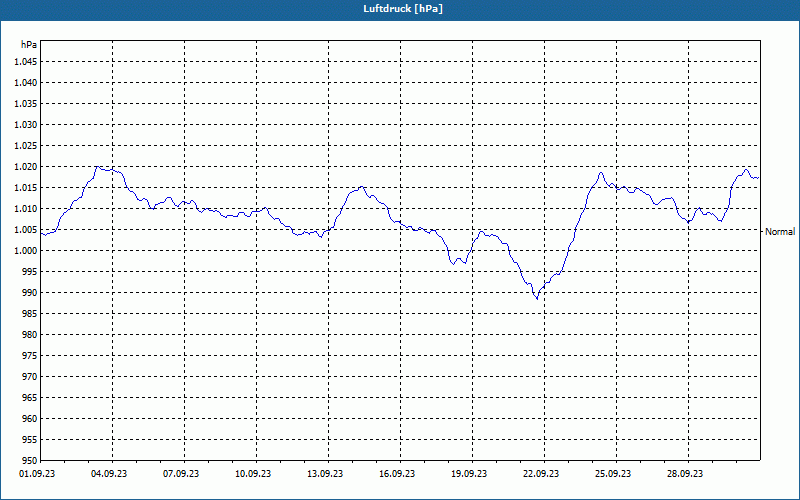Screen dimensions: 800x500
Task: Click the date label 13.09.23
Action: [325, 474]
